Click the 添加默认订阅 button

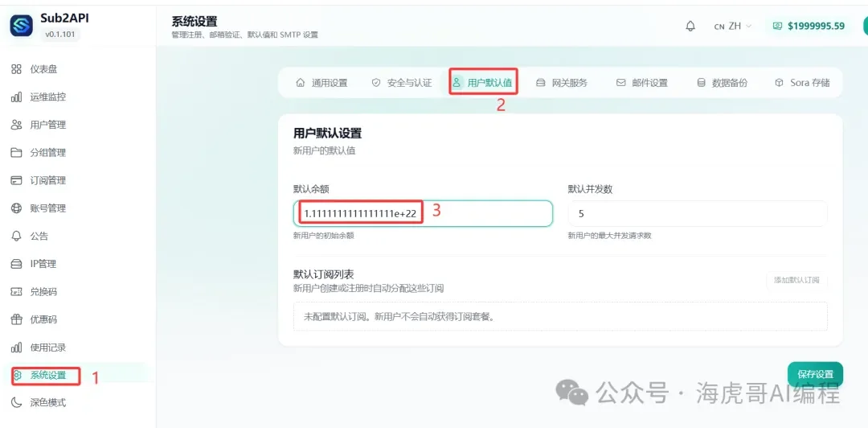click(x=796, y=280)
